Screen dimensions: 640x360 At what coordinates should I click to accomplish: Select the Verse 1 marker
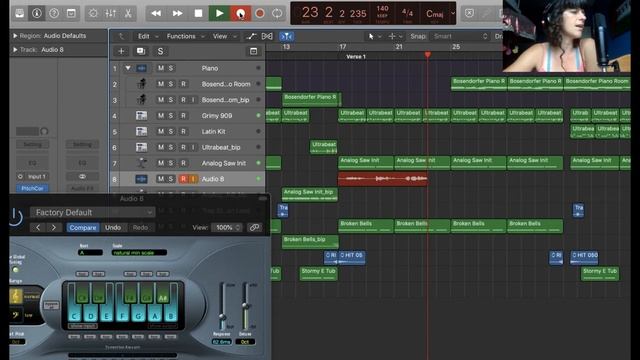click(x=356, y=57)
